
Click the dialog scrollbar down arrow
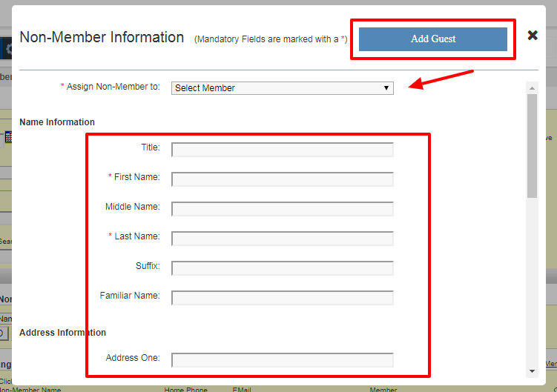532,371
